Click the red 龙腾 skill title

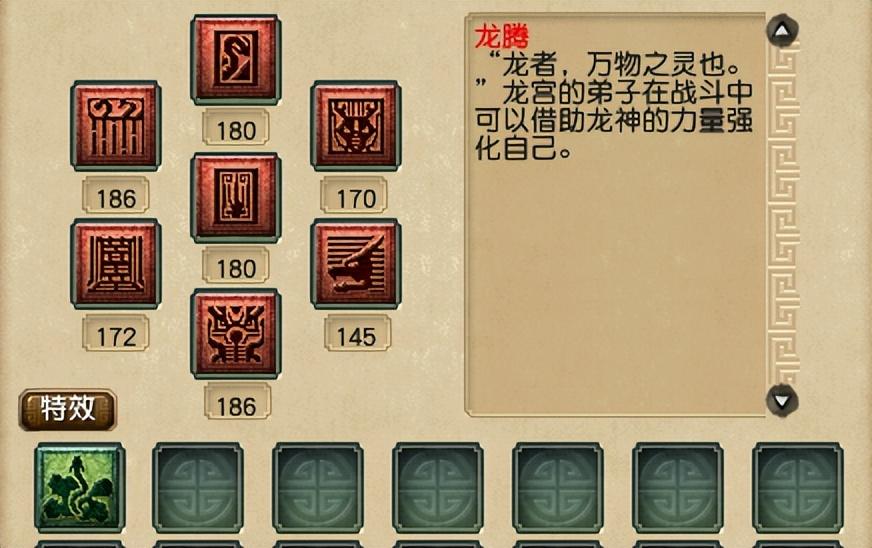click(502, 36)
